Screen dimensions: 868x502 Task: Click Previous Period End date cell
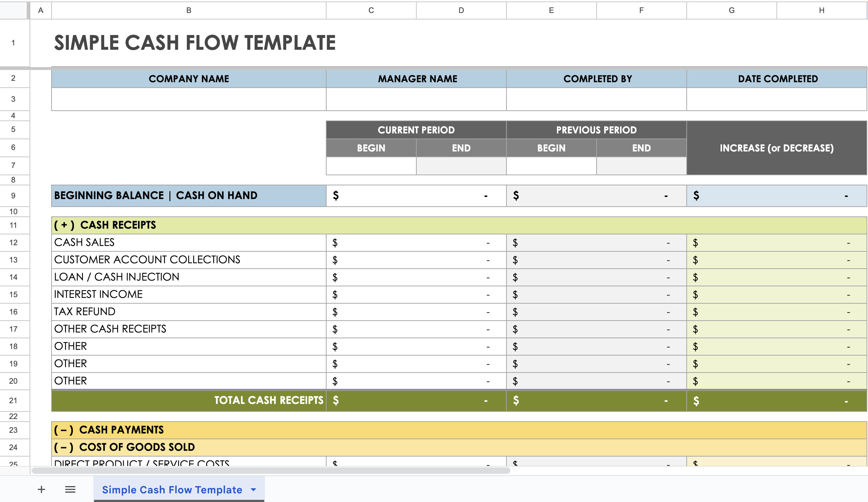pos(641,166)
